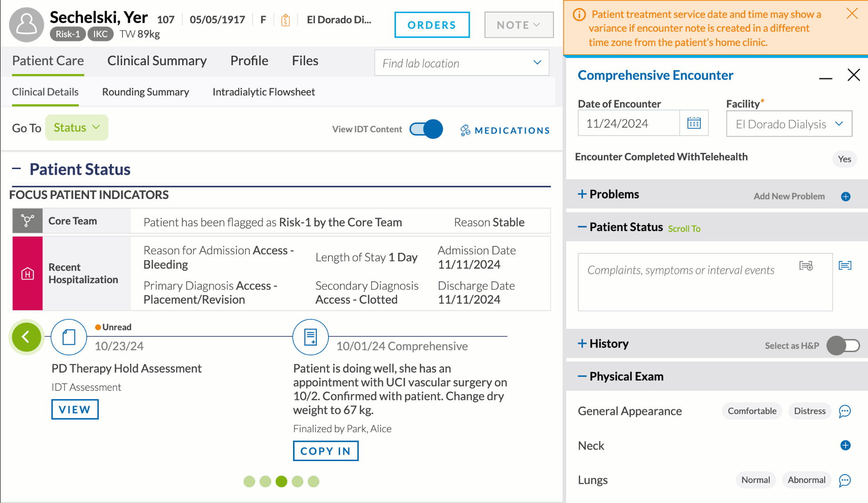Image resolution: width=868 pixels, height=503 pixels.
Task: Expand the Problems section
Action: point(582,194)
